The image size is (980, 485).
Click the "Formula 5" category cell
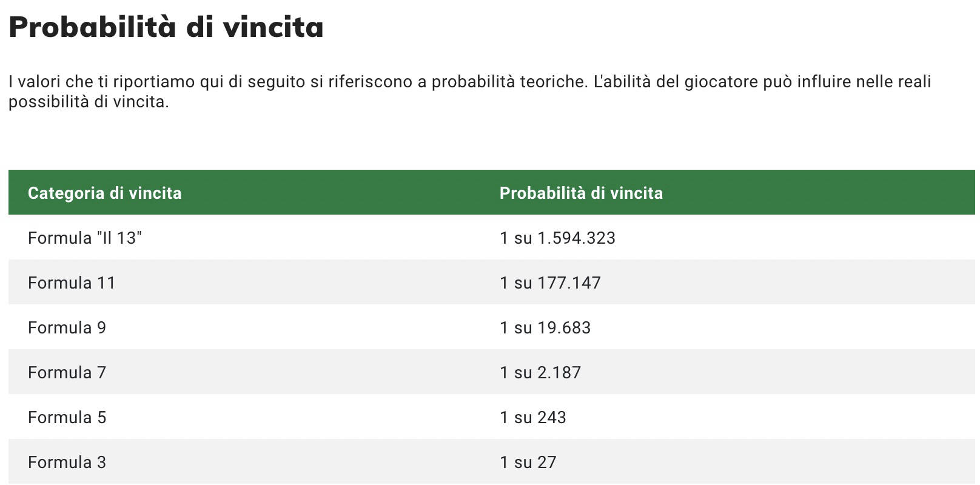click(67, 417)
